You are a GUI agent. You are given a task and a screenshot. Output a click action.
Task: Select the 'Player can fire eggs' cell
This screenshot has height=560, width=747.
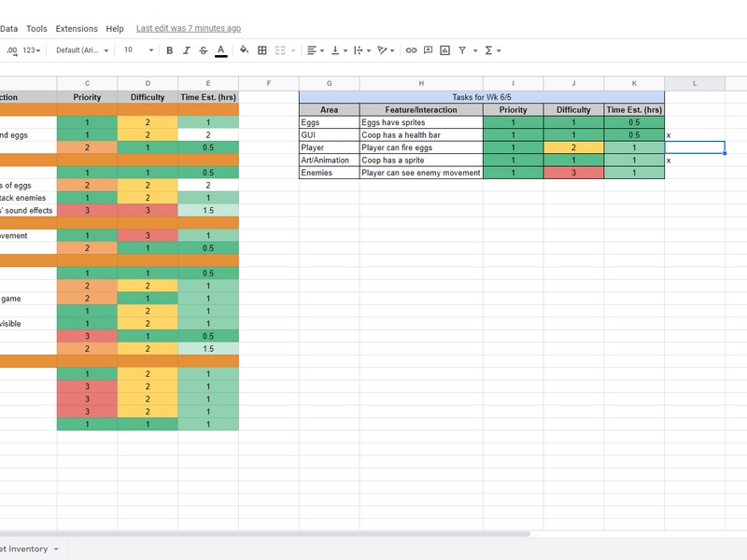[x=420, y=147]
